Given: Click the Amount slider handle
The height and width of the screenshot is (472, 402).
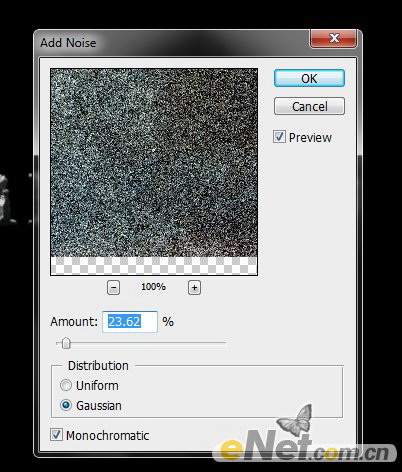Looking at the screenshot, I should 66,343.
